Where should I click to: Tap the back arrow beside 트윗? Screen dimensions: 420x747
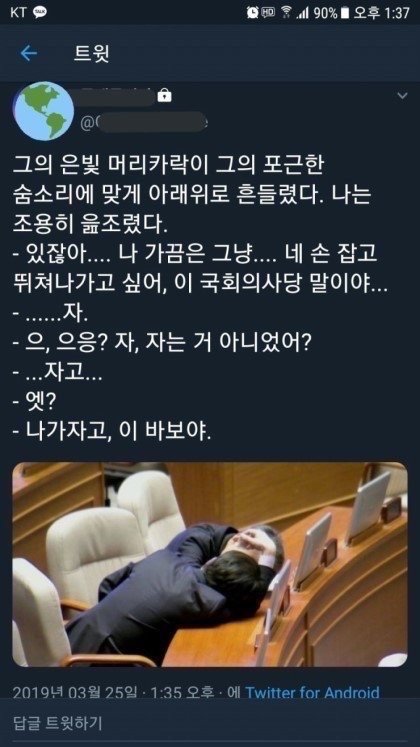[x=29, y=54]
